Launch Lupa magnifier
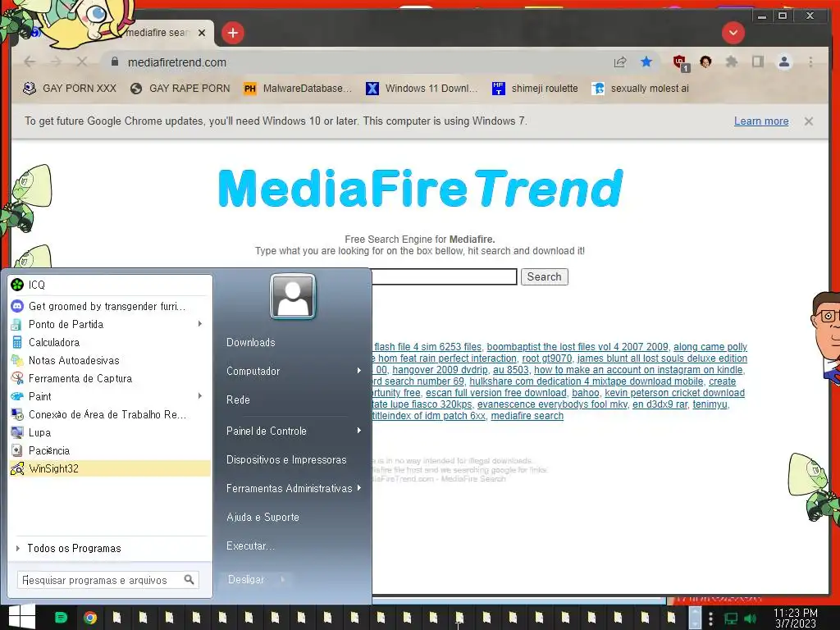This screenshot has height=630, width=840. (110, 432)
